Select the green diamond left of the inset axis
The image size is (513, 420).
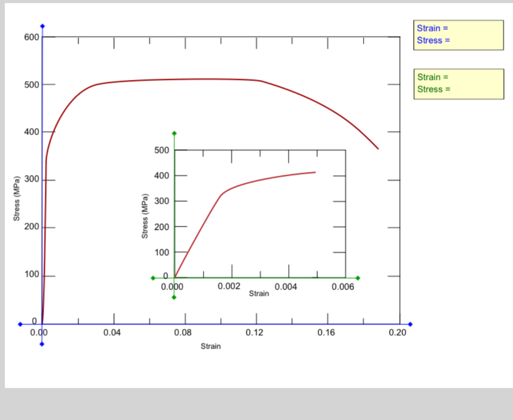[x=153, y=278]
